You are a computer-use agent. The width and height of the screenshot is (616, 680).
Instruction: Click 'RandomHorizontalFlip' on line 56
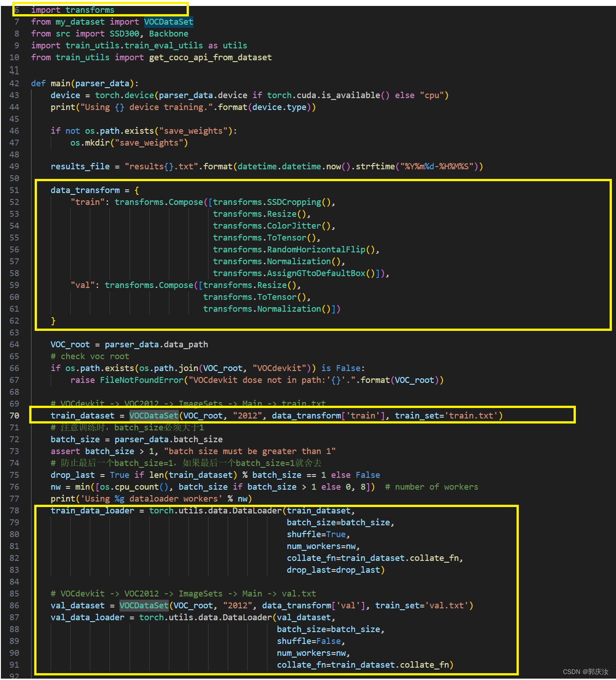point(316,250)
